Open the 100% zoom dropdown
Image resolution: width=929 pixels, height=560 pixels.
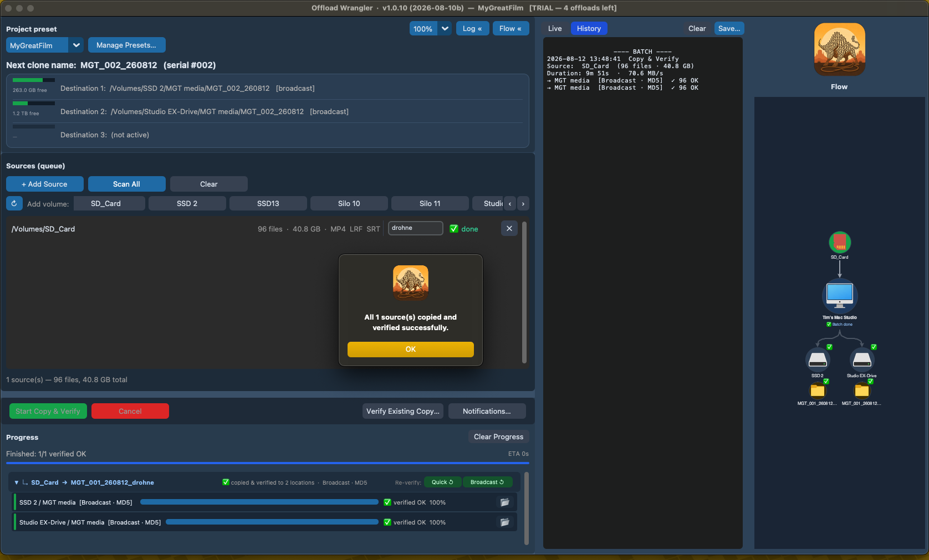(430, 29)
